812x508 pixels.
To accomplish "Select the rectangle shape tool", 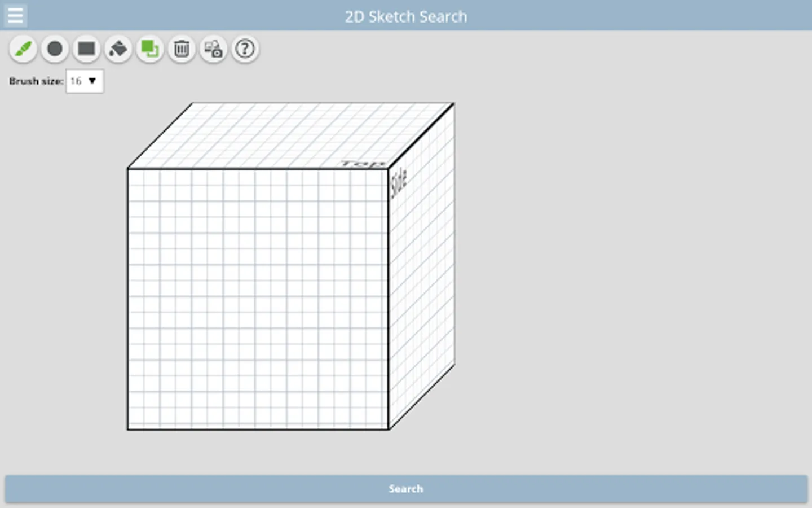I will [86, 49].
